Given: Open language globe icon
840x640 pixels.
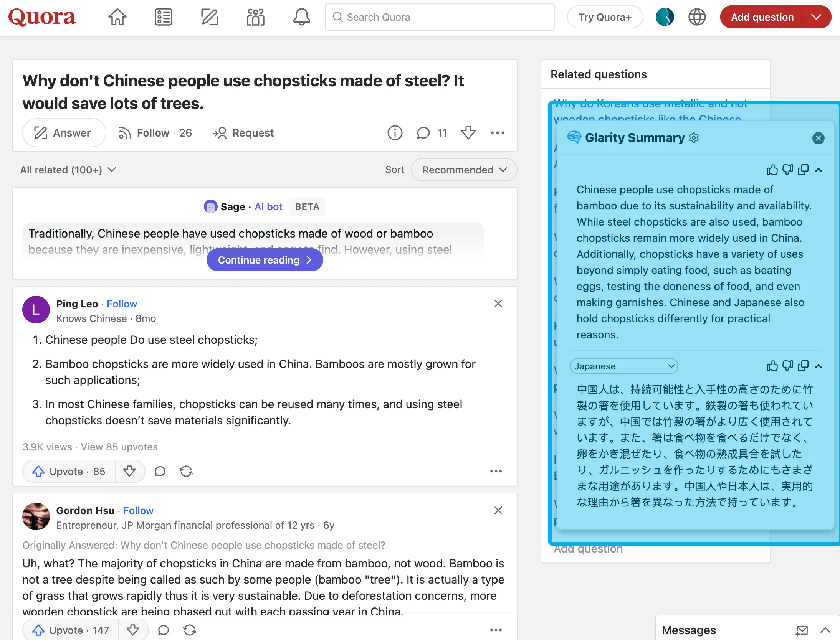Looking at the screenshot, I should pos(697,17).
